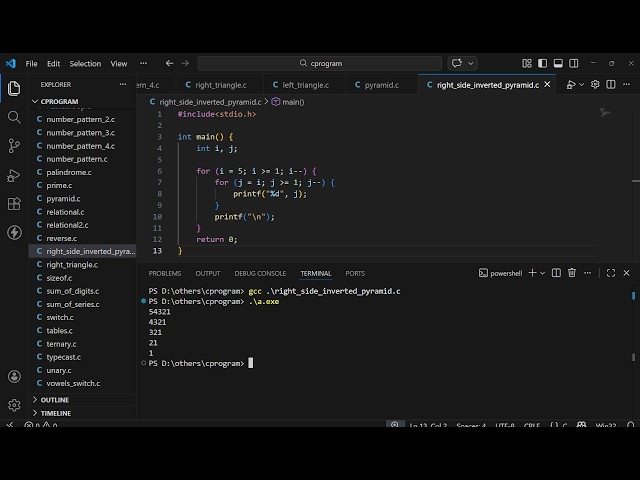Click the editor minimap
This screenshot has width=640, height=480.
(x=605, y=112)
